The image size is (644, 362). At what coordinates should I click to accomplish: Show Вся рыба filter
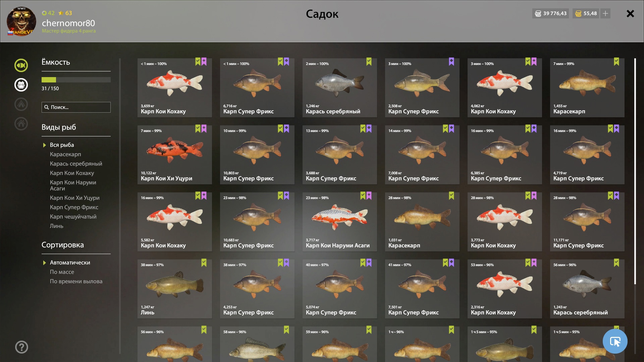(x=62, y=145)
